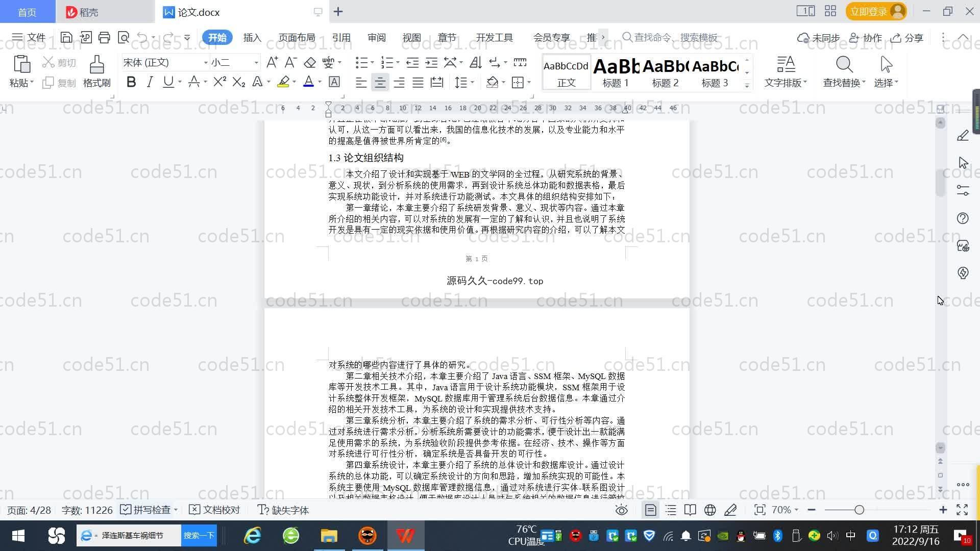Image resolution: width=980 pixels, height=551 pixels.
Task: Click 立即登录 login button
Action: click(x=876, y=11)
